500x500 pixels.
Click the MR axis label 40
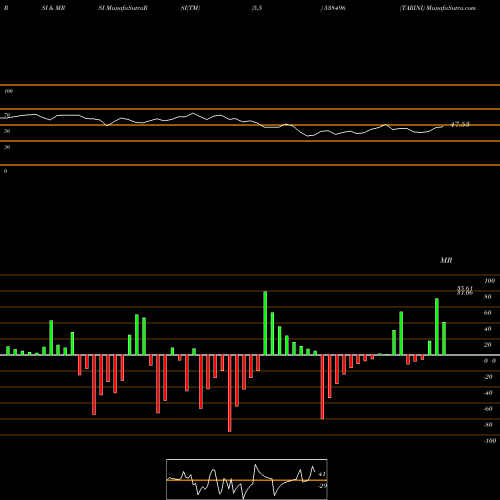488,329
